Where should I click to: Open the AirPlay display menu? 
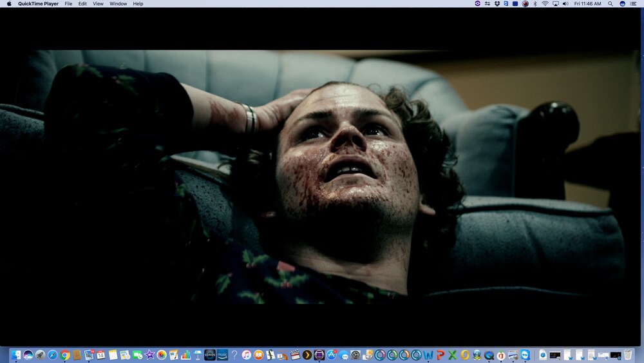pyautogui.click(x=556, y=4)
